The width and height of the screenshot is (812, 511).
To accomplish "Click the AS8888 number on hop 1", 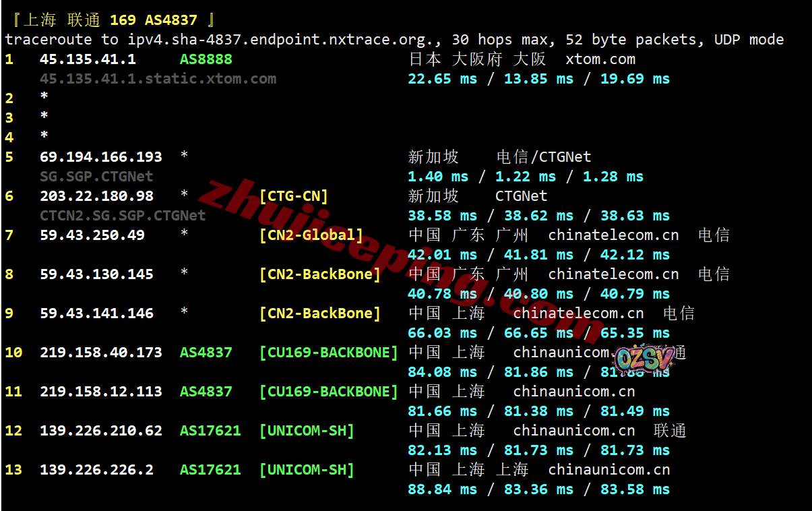I will [x=206, y=59].
